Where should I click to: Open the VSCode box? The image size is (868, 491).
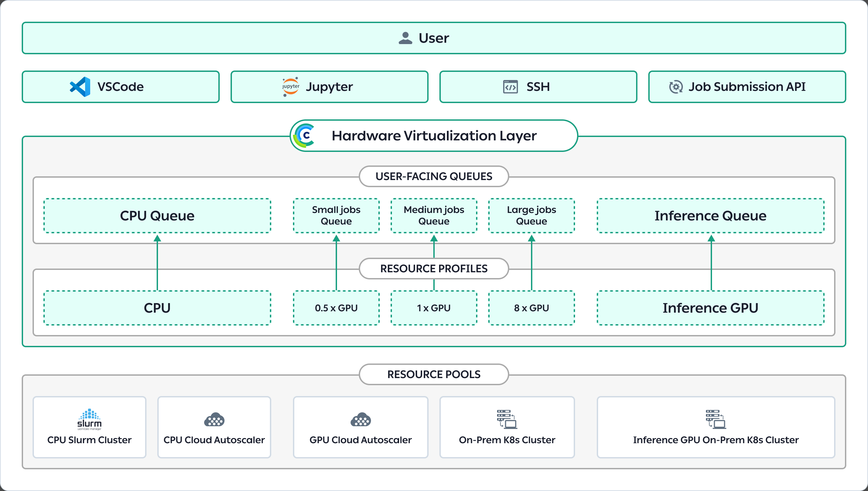coord(121,87)
